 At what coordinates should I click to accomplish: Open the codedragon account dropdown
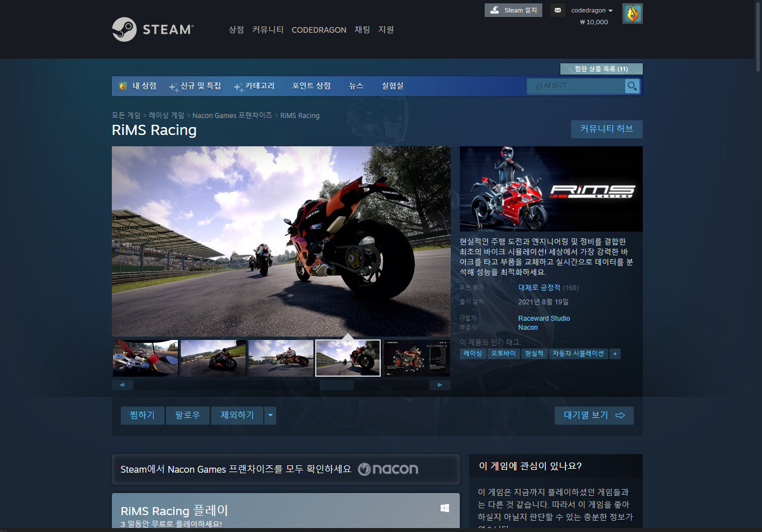click(x=591, y=10)
